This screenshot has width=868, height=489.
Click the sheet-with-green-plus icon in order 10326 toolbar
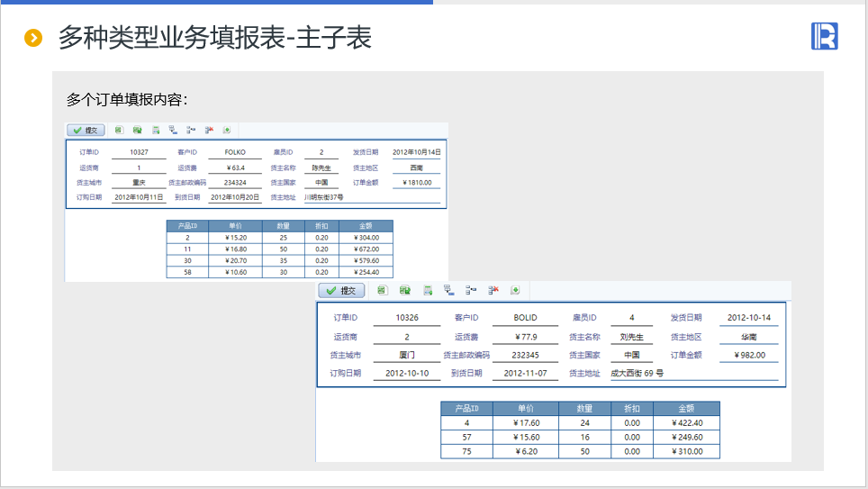(428, 290)
